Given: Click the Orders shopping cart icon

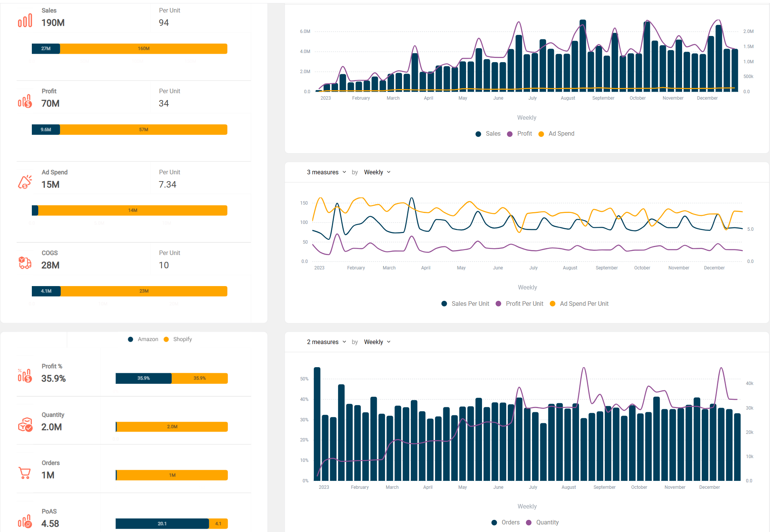Looking at the screenshot, I should (x=25, y=473).
